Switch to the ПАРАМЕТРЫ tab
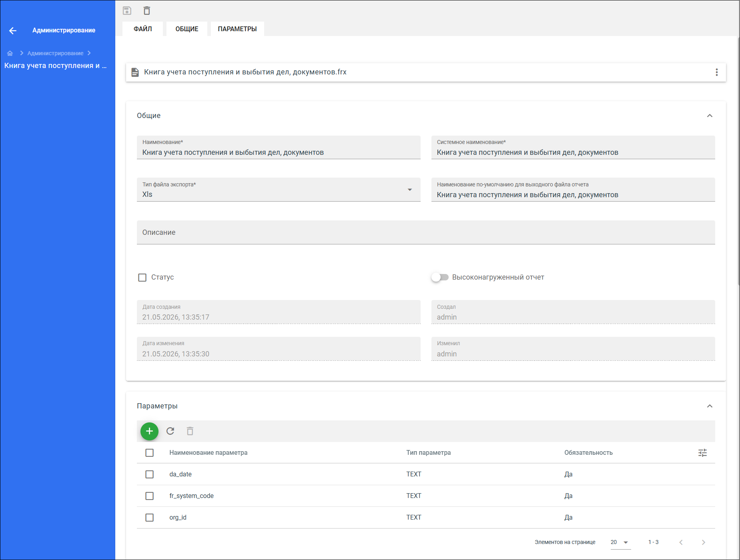740x560 pixels. (237, 29)
